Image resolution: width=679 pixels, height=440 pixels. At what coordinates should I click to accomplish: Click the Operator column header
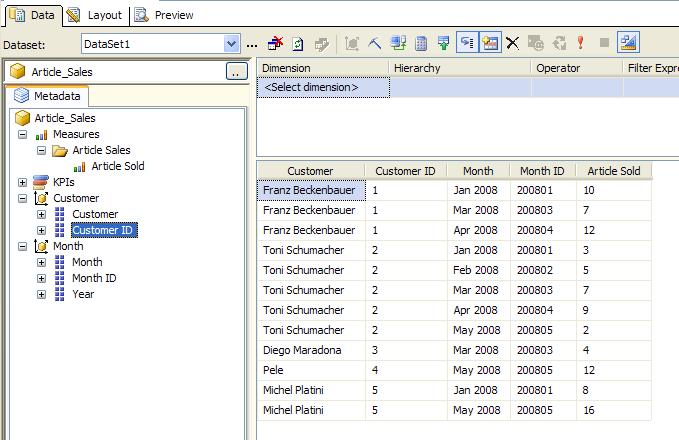tap(577, 68)
